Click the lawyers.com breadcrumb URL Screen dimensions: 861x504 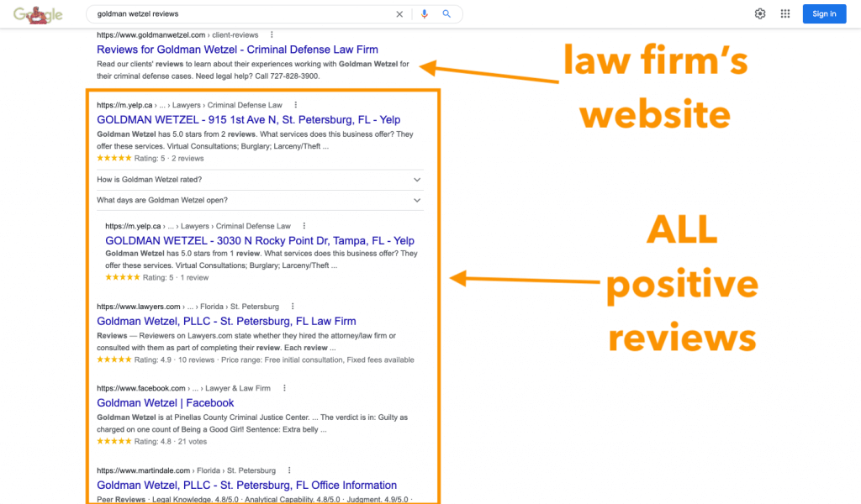tap(188, 307)
